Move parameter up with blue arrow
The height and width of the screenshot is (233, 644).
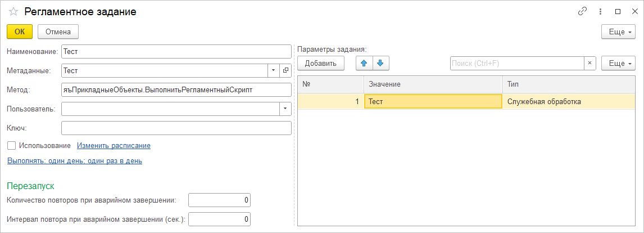364,63
